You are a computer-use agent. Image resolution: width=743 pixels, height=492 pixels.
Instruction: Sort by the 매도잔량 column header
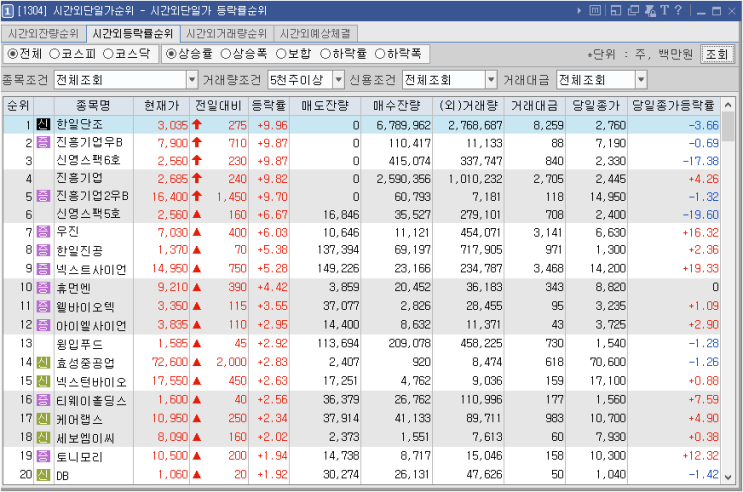325,106
